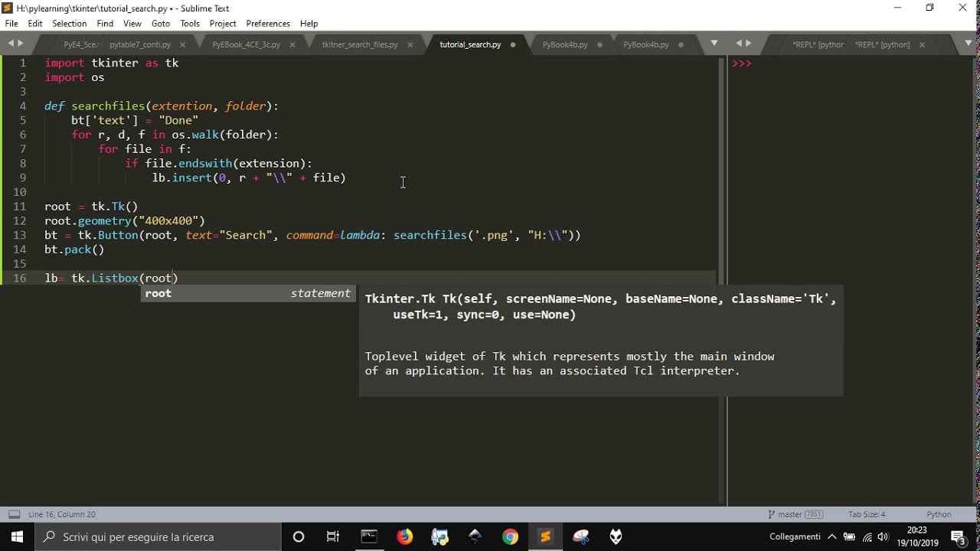
Task: Open Cortana circle icon
Action: coord(299,536)
